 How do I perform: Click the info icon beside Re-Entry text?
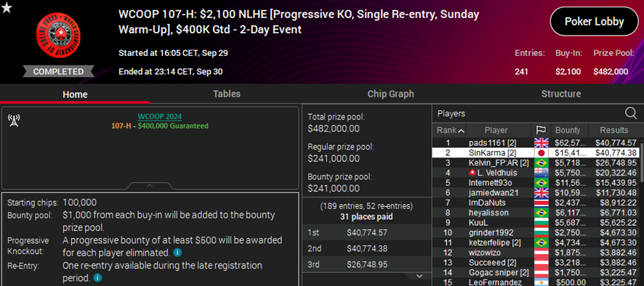pos(97,278)
